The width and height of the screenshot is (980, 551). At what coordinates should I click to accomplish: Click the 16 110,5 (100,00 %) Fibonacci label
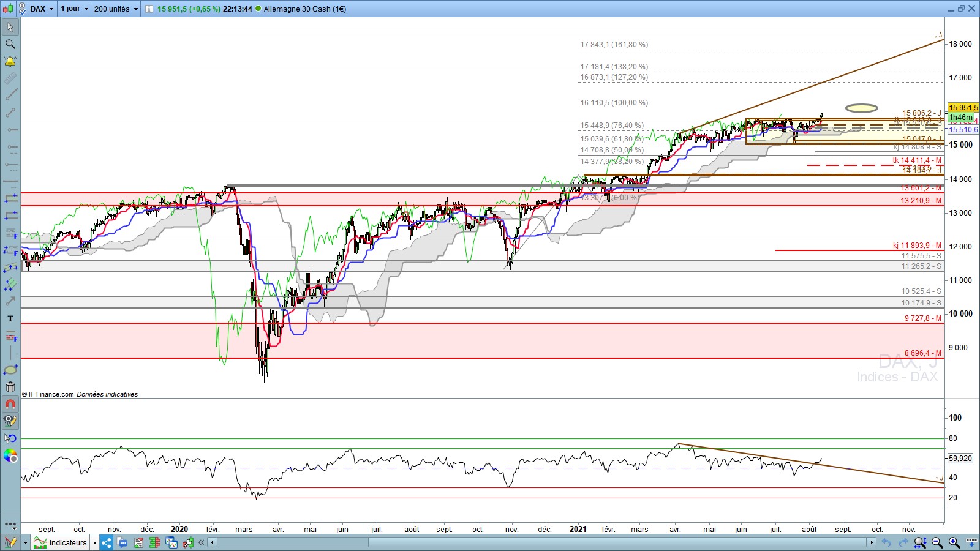click(614, 103)
